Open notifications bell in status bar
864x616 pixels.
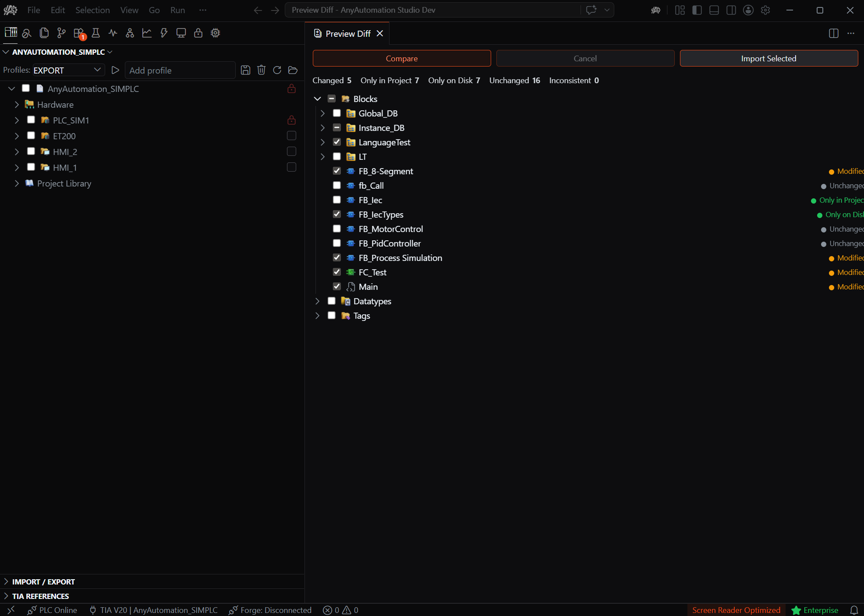tap(854, 610)
